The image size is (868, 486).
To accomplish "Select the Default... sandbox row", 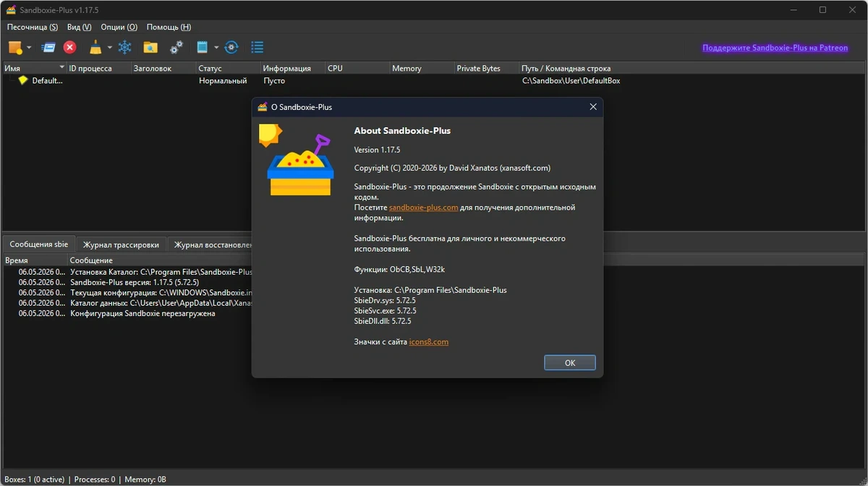I will 434,80.
